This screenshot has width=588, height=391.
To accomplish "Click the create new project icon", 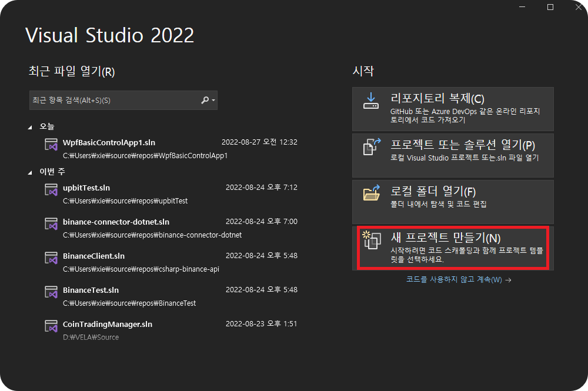I will 372,240.
